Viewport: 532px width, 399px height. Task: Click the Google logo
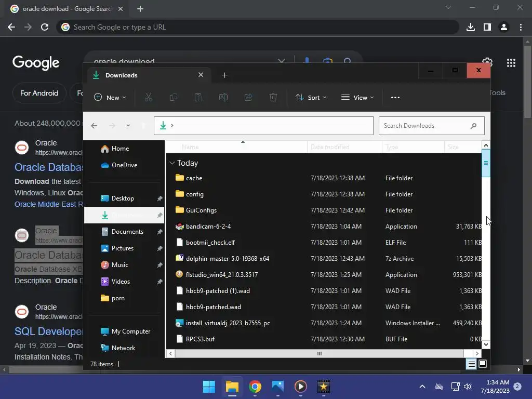click(x=36, y=63)
